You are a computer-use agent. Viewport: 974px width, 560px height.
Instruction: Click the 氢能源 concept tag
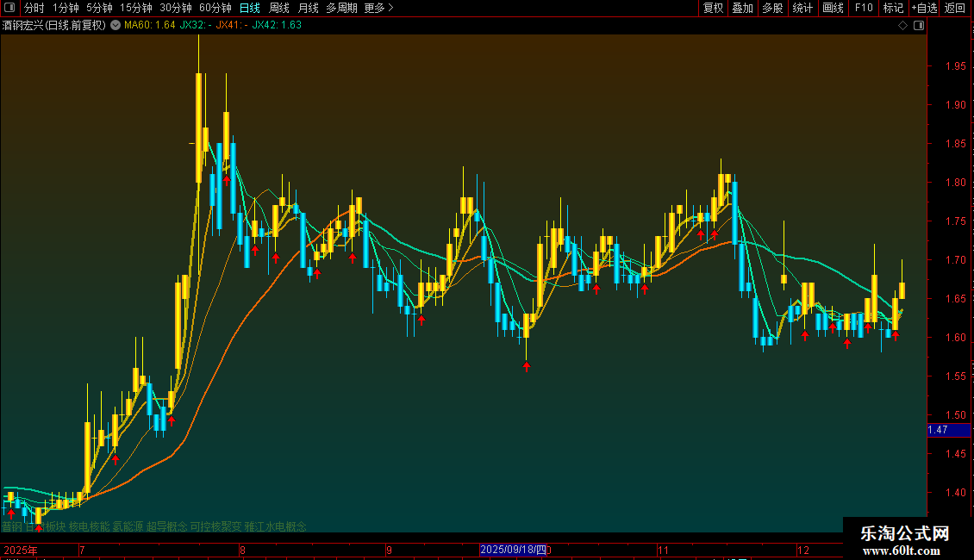128,526
